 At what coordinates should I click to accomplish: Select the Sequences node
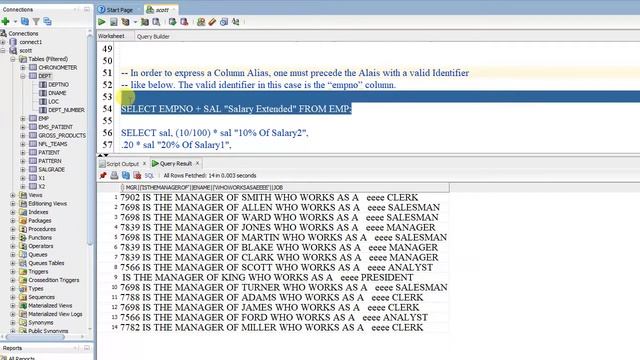click(x=41, y=297)
